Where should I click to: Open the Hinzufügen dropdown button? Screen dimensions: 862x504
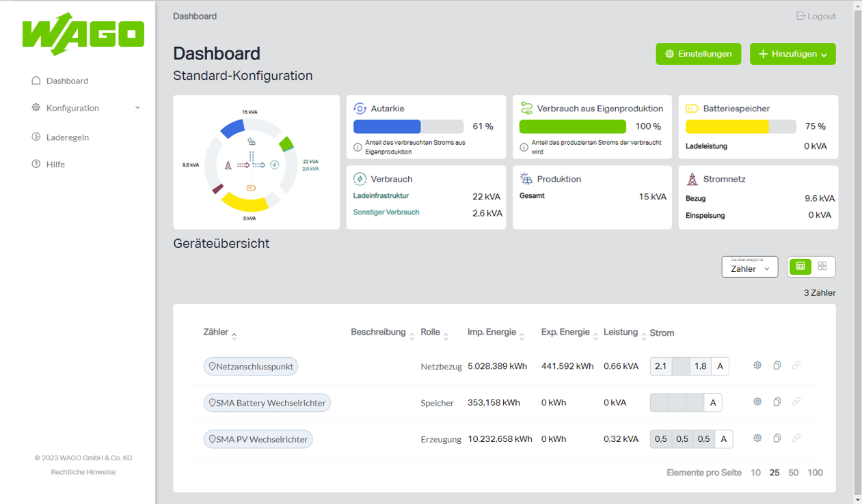(x=792, y=54)
